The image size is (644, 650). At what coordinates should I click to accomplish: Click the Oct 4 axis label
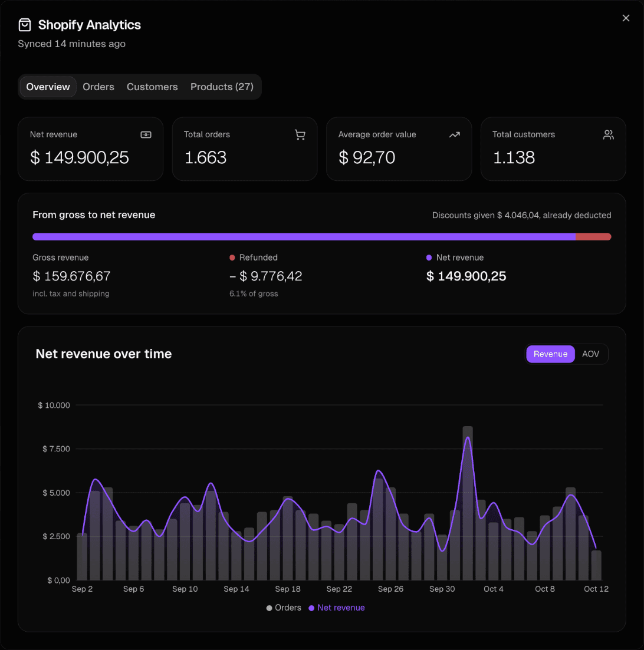[494, 589]
